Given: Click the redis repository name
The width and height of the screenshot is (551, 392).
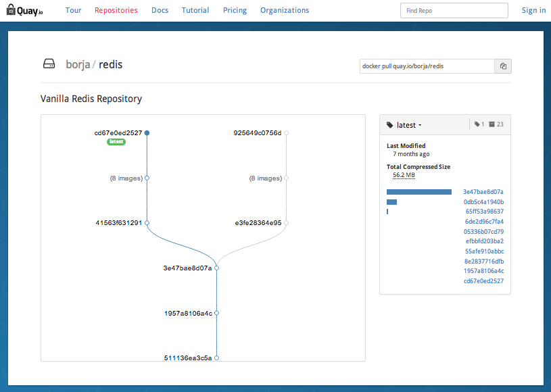Looking at the screenshot, I should pos(110,65).
